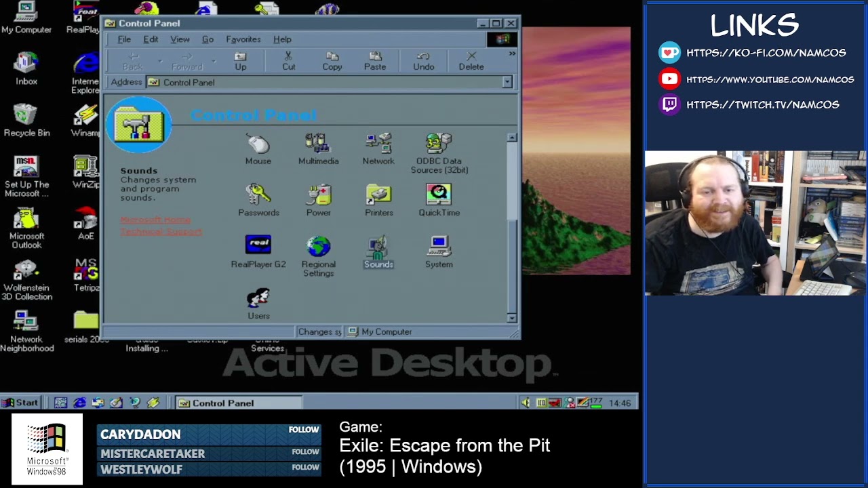Open the Go menu
The image size is (868, 488).
(x=208, y=39)
